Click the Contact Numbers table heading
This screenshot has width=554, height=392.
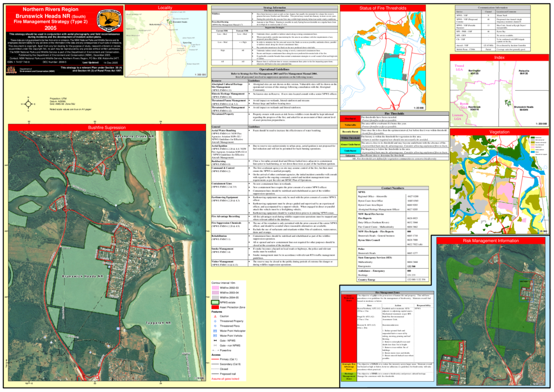coord(393,188)
